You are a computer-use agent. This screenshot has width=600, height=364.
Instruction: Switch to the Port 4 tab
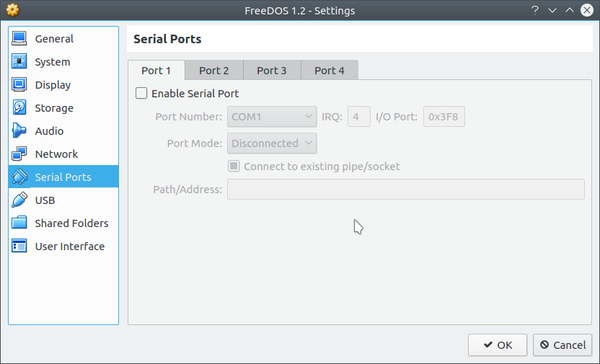(330, 71)
